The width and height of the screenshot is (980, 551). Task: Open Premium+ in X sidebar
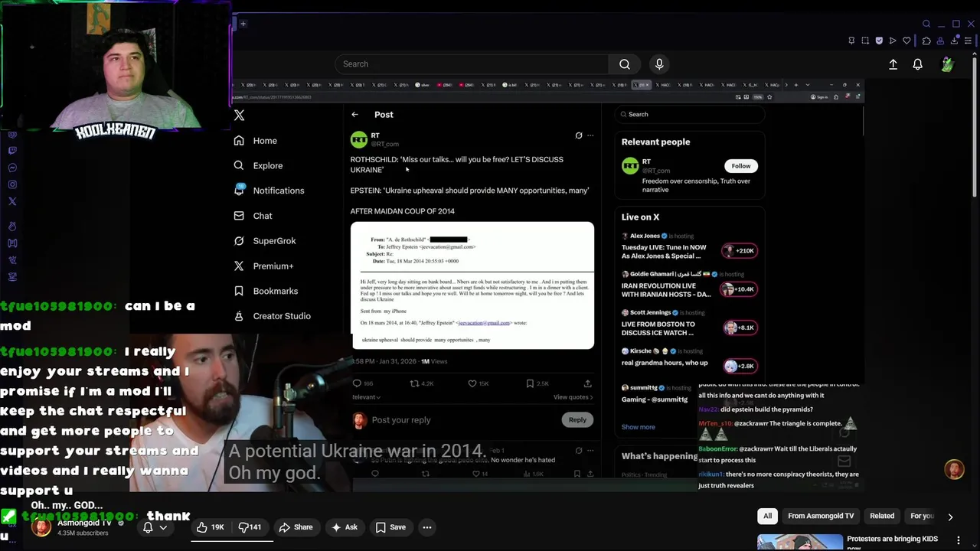(x=264, y=266)
